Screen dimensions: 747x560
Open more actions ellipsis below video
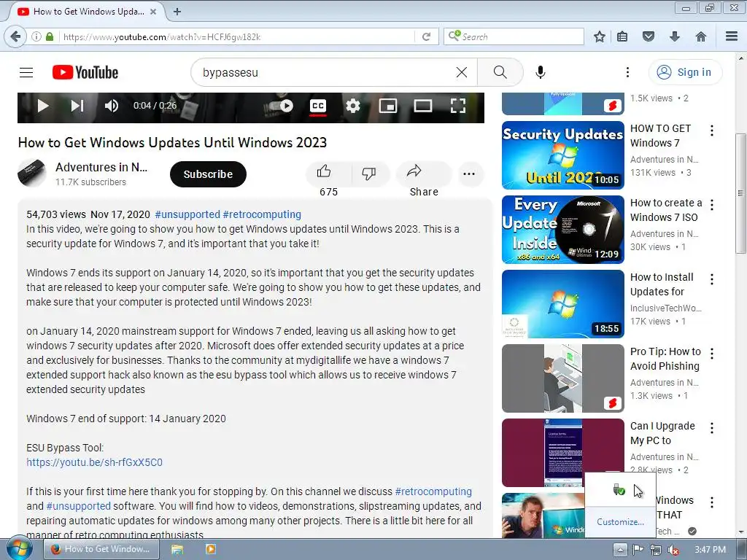point(469,174)
